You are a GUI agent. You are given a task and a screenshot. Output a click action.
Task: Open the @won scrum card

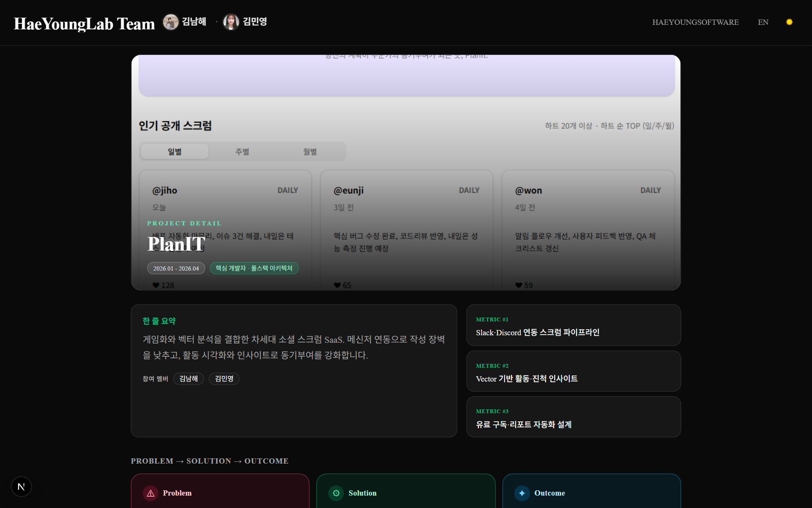(x=588, y=230)
